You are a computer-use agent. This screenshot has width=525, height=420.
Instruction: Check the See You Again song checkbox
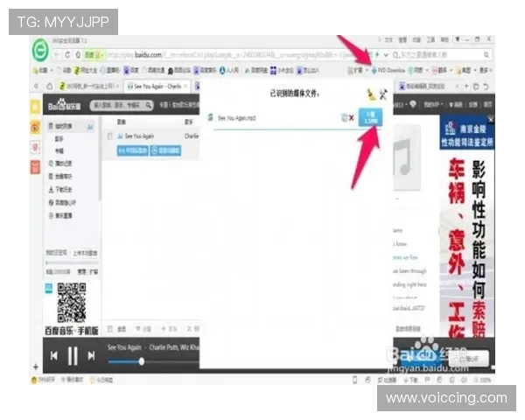pos(109,136)
